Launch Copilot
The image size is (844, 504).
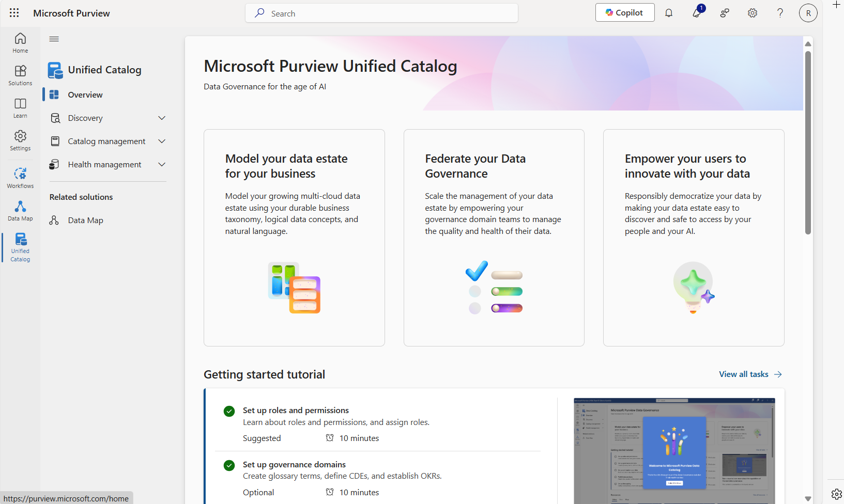pyautogui.click(x=624, y=12)
